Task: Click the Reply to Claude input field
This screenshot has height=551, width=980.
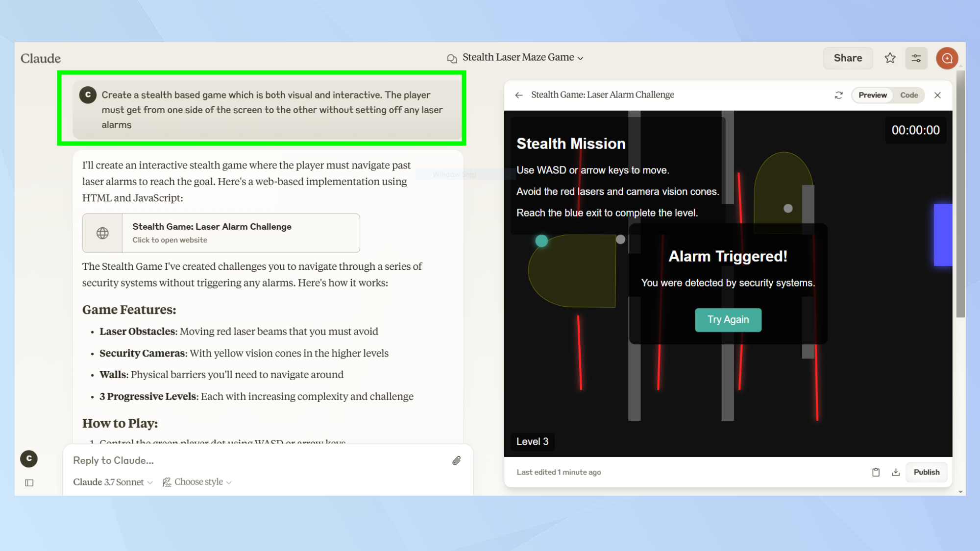Action: pyautogui.click(x=255, y=460)
